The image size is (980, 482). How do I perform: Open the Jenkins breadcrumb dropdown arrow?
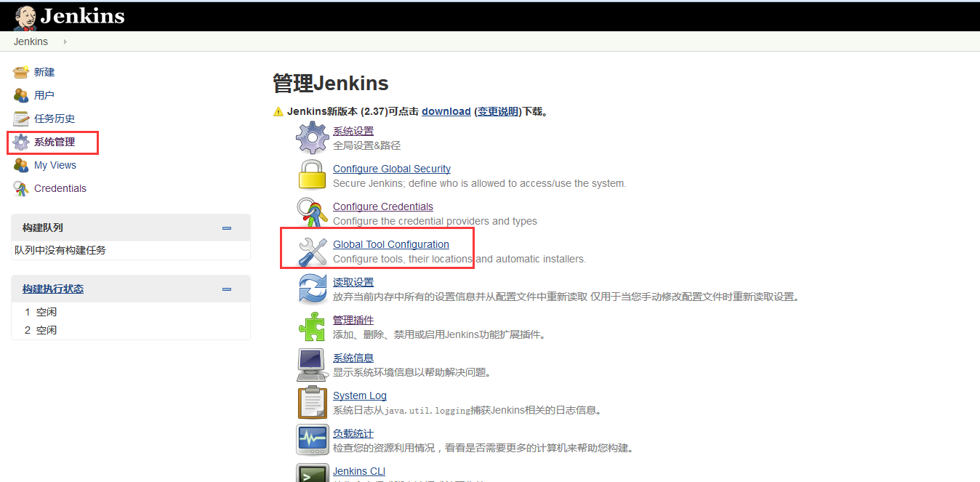click(65, 41)
